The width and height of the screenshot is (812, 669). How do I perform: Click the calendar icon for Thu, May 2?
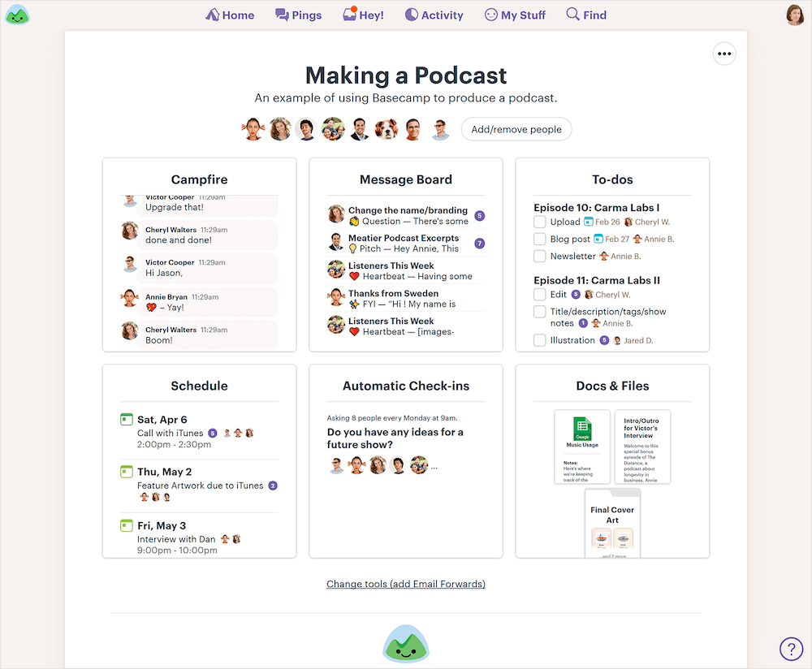pos(127,472)
